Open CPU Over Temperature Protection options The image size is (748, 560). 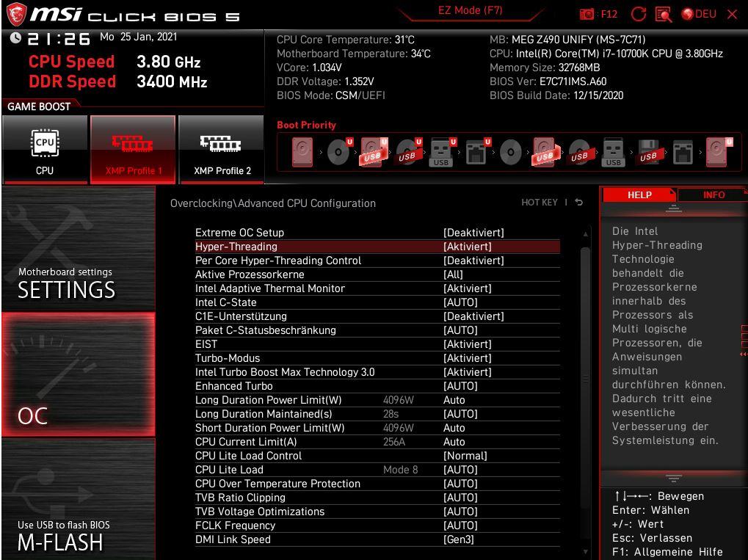(x=377, y=484)
